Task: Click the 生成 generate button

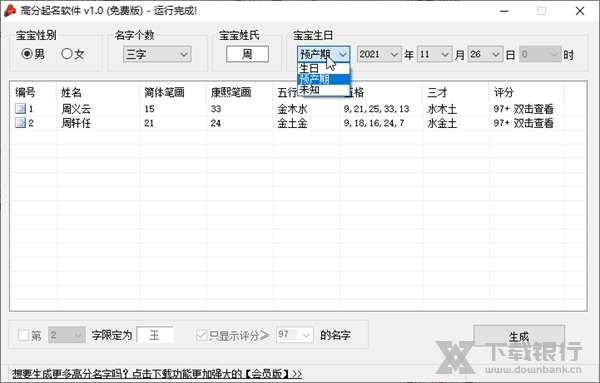Action: click(x=519, y=336)
